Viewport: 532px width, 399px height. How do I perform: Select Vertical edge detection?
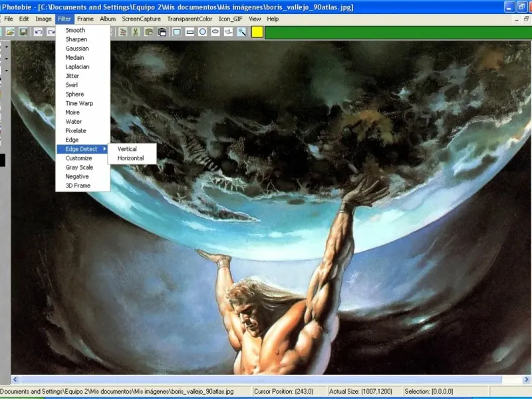pos(132,149)
